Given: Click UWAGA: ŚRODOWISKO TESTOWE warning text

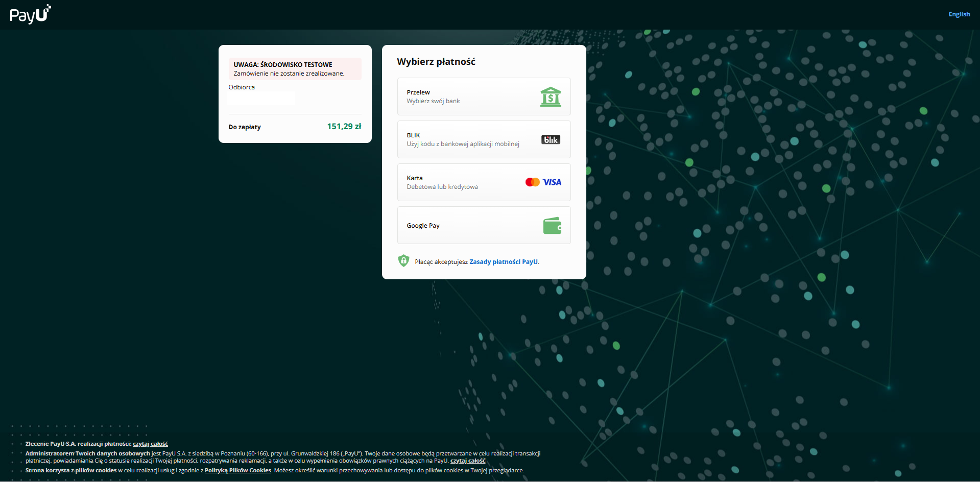Looking at the screenshot, I should (x=283, y=65).
